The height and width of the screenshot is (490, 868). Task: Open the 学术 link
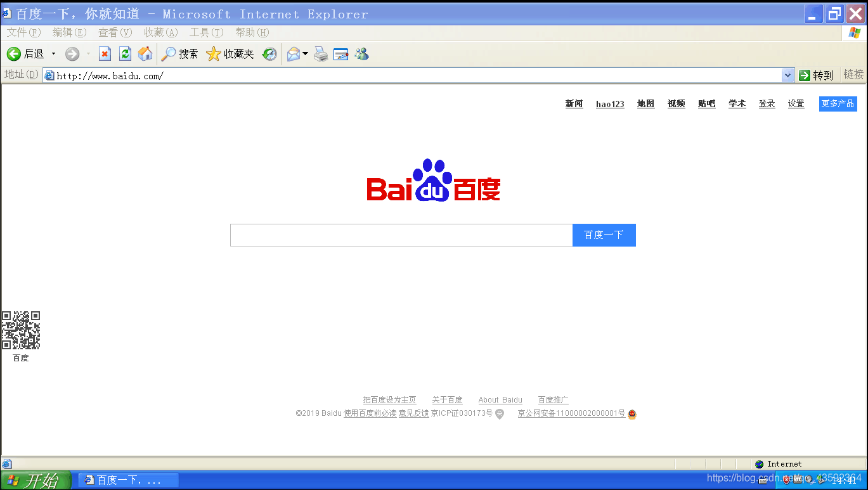(x=737, y=104)
